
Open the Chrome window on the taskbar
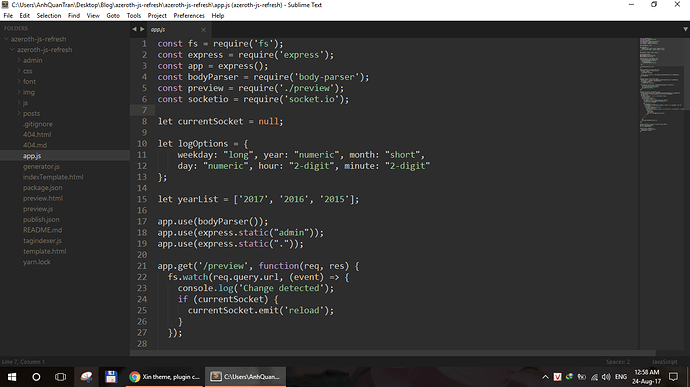tap(165, 377)
